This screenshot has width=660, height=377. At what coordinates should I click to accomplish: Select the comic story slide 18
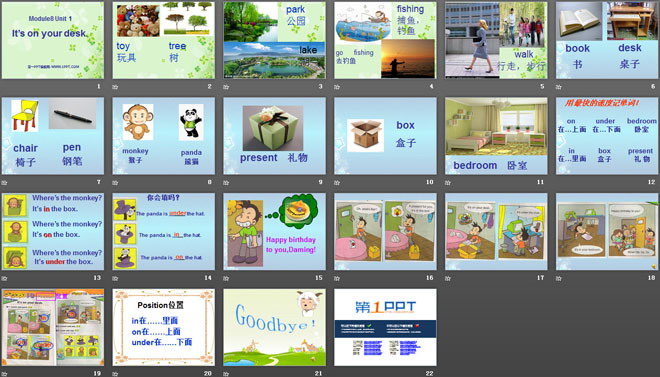(607, 231)
